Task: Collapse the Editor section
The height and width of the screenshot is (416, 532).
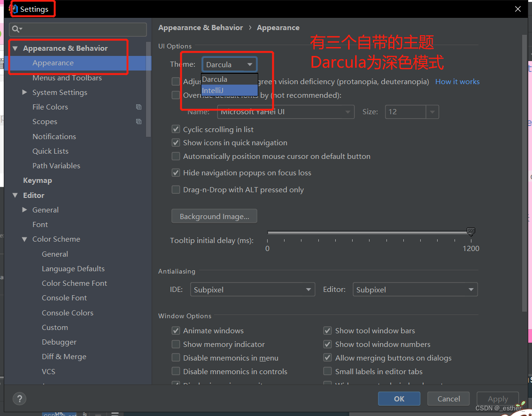Action: pos(15,195)
